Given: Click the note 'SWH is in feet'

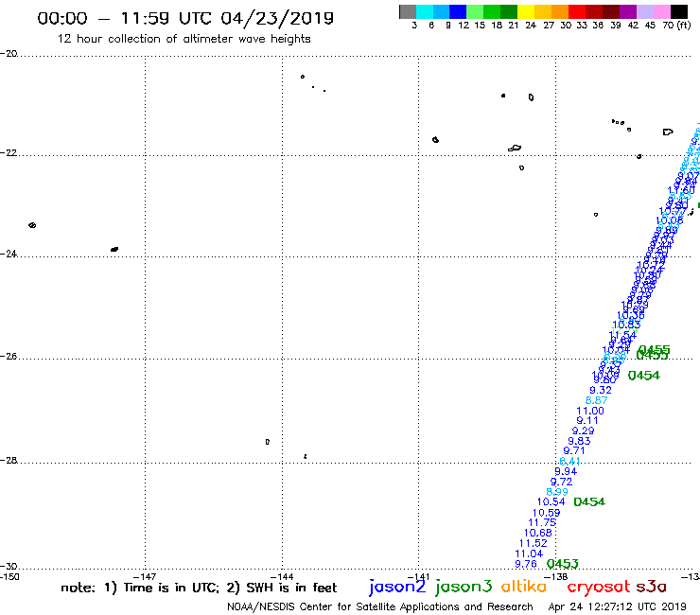Looking at the screenshot, I should coord(291,588).
